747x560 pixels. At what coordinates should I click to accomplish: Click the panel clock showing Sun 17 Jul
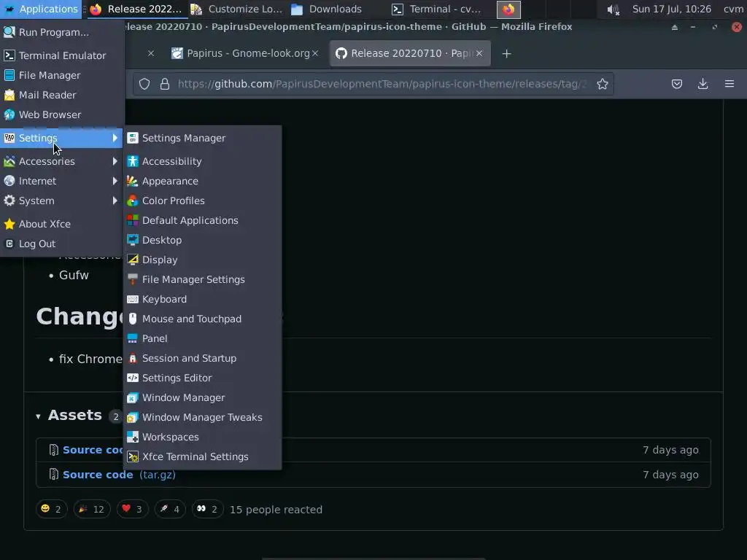(672, 9)
